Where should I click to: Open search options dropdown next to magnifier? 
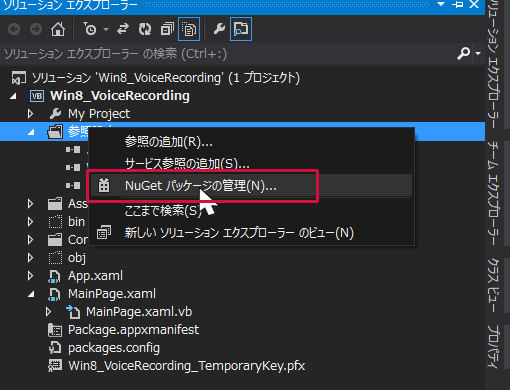[478, 53]
